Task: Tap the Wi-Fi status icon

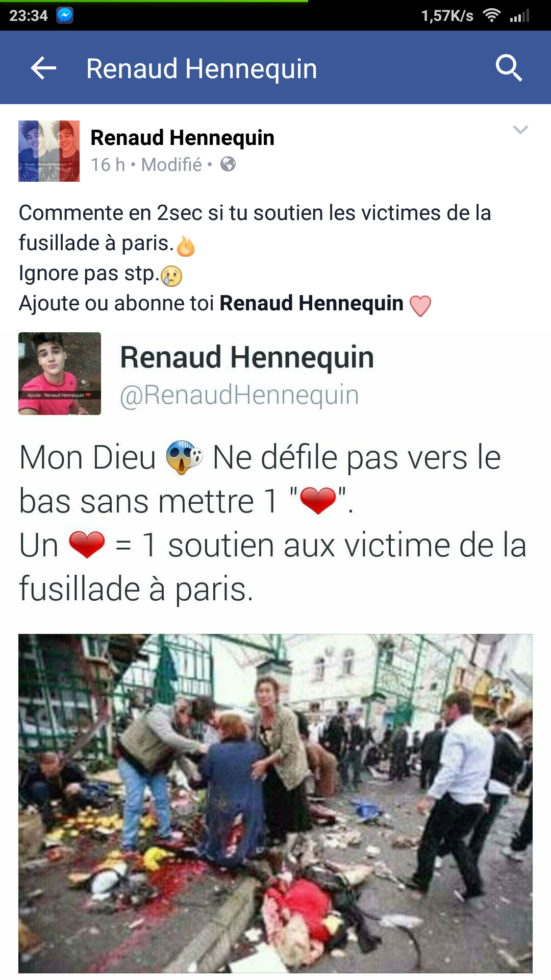Action: (491, 15)
